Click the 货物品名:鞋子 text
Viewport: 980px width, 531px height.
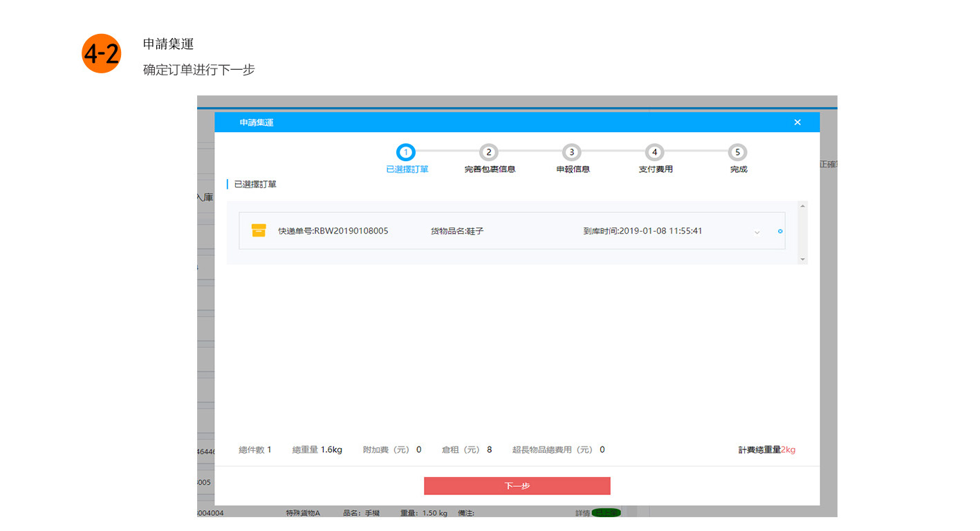coord(457,231)
